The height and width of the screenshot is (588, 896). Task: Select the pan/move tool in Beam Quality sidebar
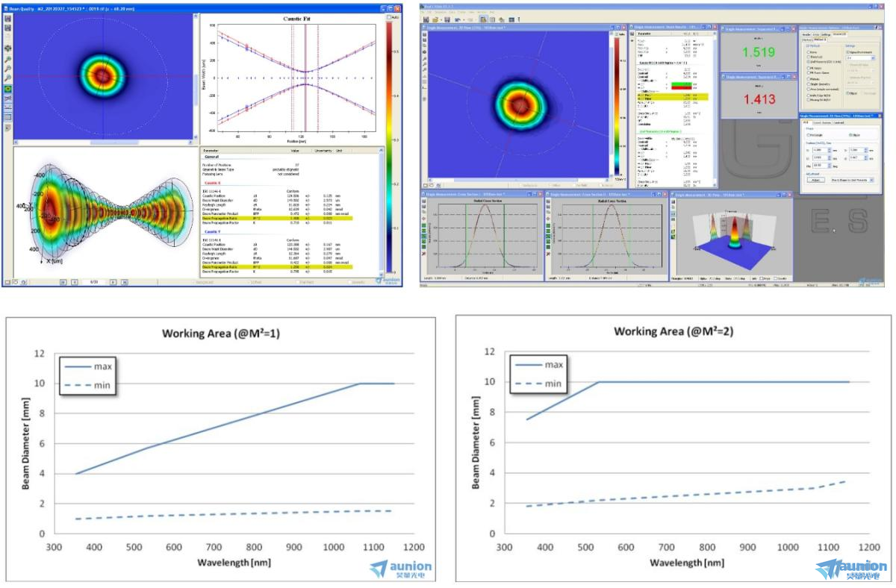tap(7, 48)
